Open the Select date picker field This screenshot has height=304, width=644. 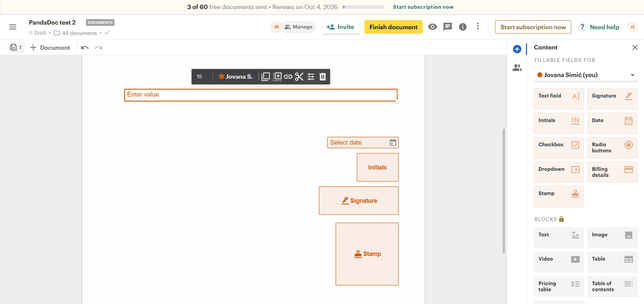362,143
